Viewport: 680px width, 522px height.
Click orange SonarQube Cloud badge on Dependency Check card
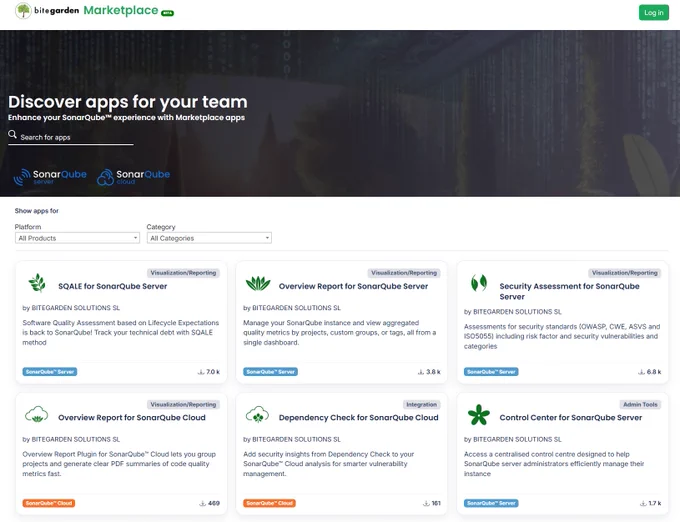270,503
